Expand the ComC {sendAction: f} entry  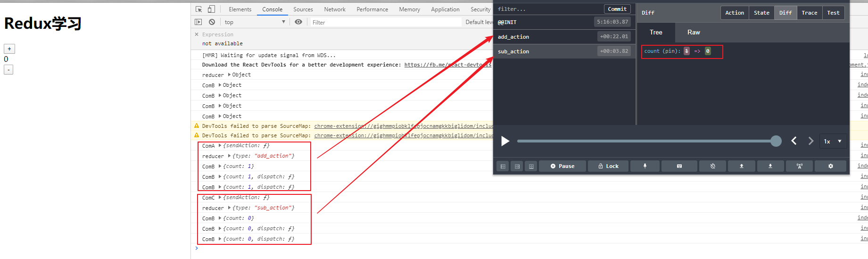220,197
